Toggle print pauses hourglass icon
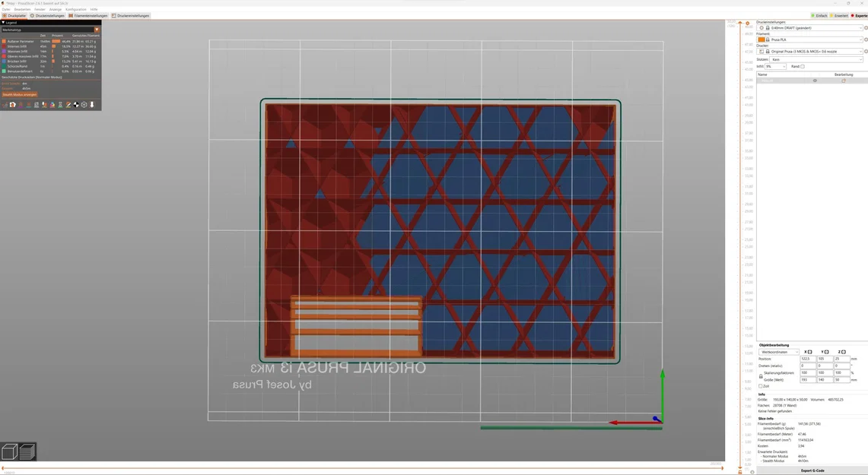This screenshot has width=868, height=475. click(60, 105)
